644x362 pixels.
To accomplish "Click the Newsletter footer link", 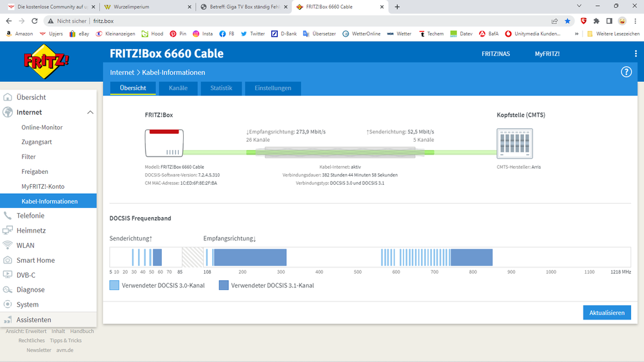I will pyautogui.click(x=39, y=350).
